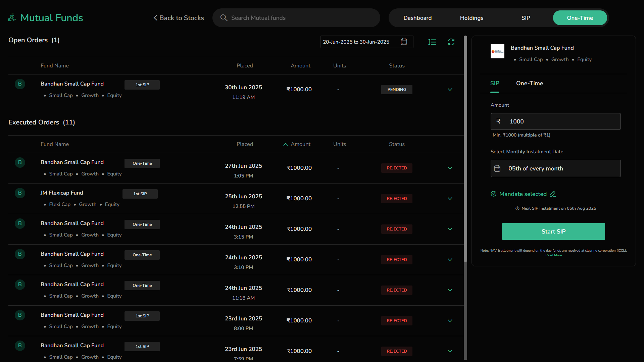Expand the 24th Jun 3:15 PM order
This screenshot has width=644, height=362.
click(450, 229)
